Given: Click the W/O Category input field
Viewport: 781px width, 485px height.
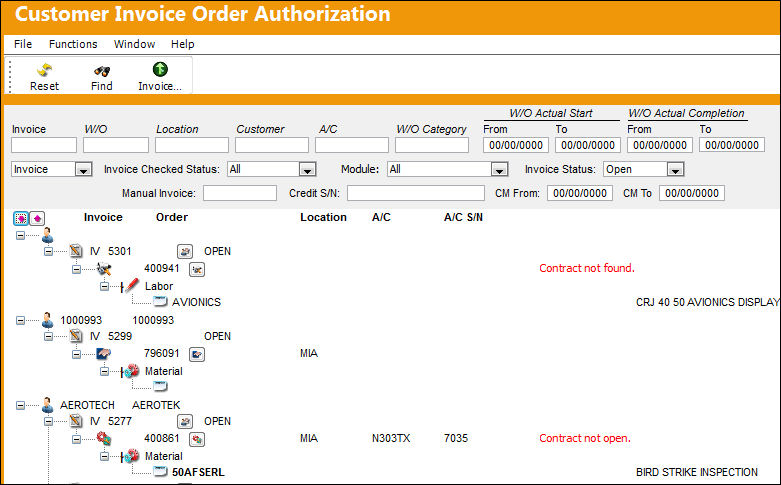Looking at the screenshot, I should click(432, 145).
